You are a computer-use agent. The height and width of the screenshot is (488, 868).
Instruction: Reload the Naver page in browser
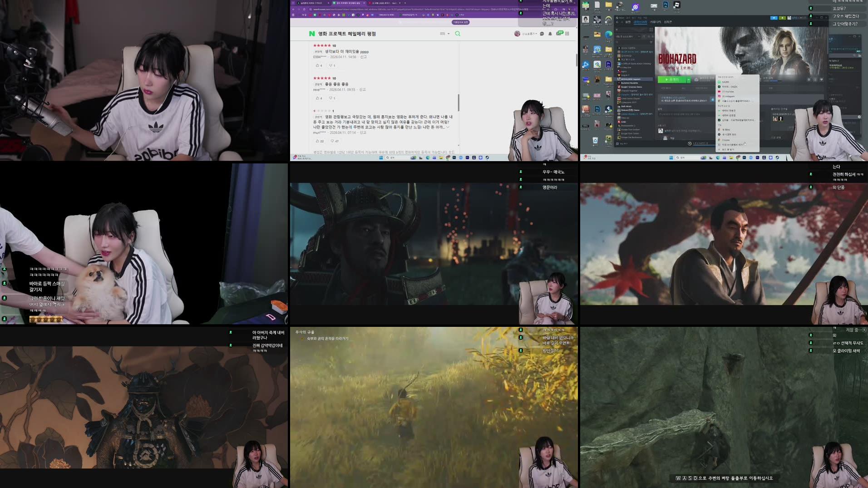coord(304,9)
